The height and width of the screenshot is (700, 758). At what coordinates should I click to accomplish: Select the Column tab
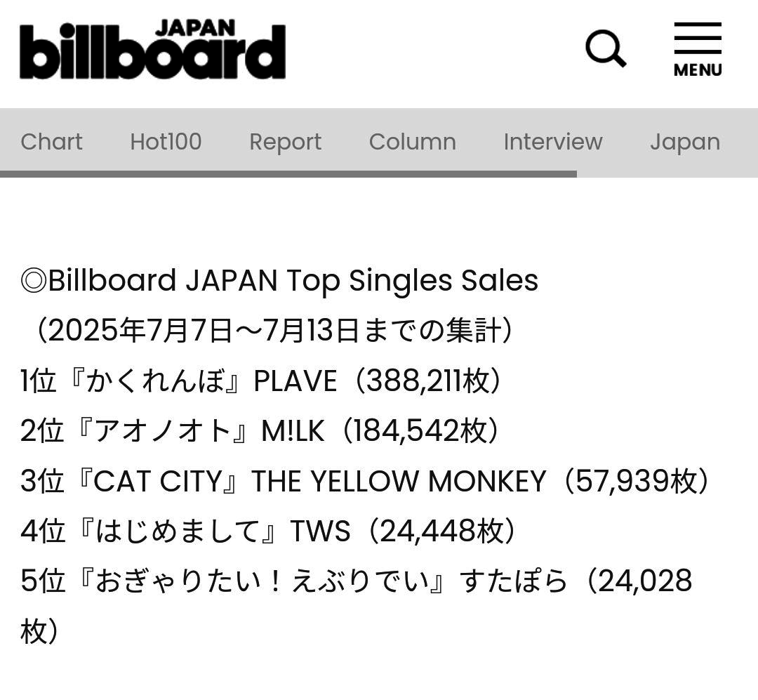tap(413, 142)
